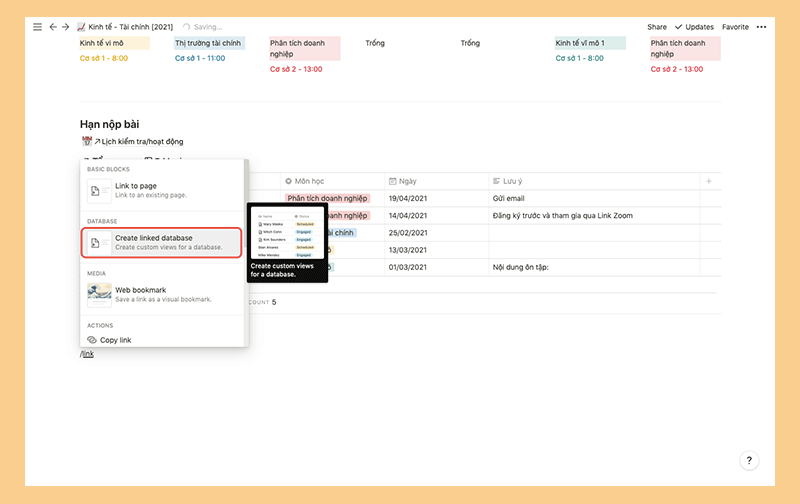Click the COUNT 5 table footer
This screenshot has width=800, height=504.
(262, 302)
